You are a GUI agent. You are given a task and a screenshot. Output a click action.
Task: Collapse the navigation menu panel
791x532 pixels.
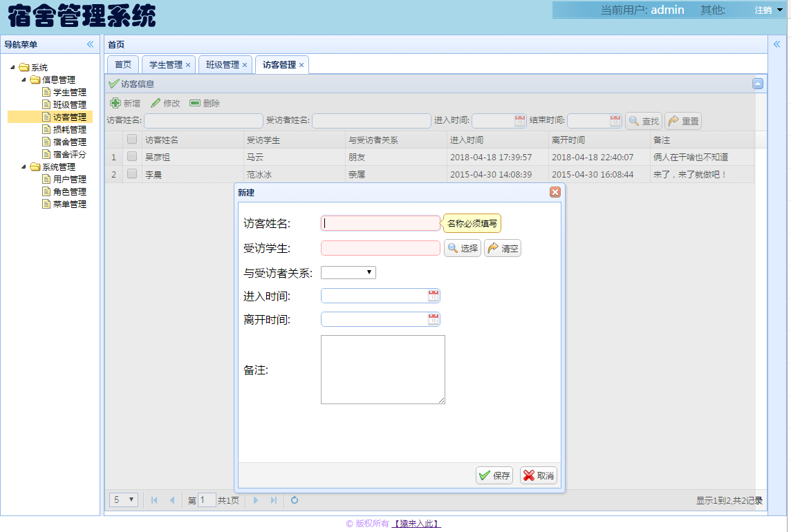coord(91,44)
